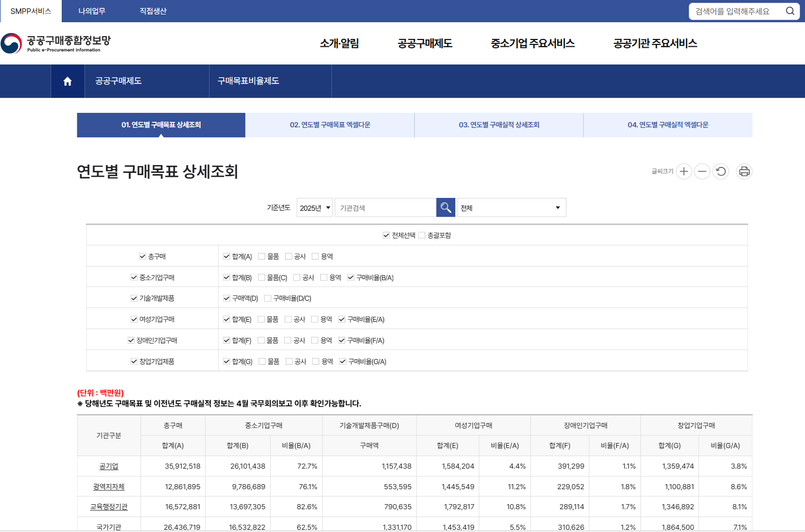Select tab 03. 연도별 구매실적 상세조회
This screenshot has height=532, width=805.
[x=499, y=125]
